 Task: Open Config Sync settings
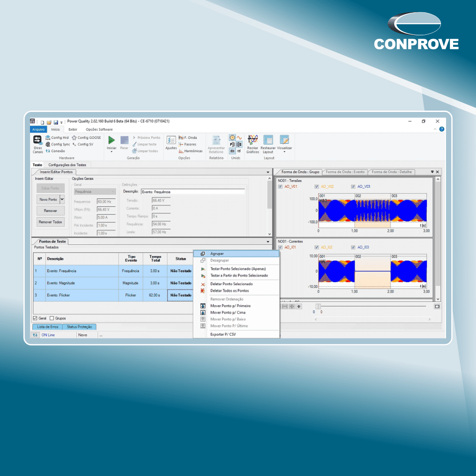pyautogui.click(x=57, y=144)
